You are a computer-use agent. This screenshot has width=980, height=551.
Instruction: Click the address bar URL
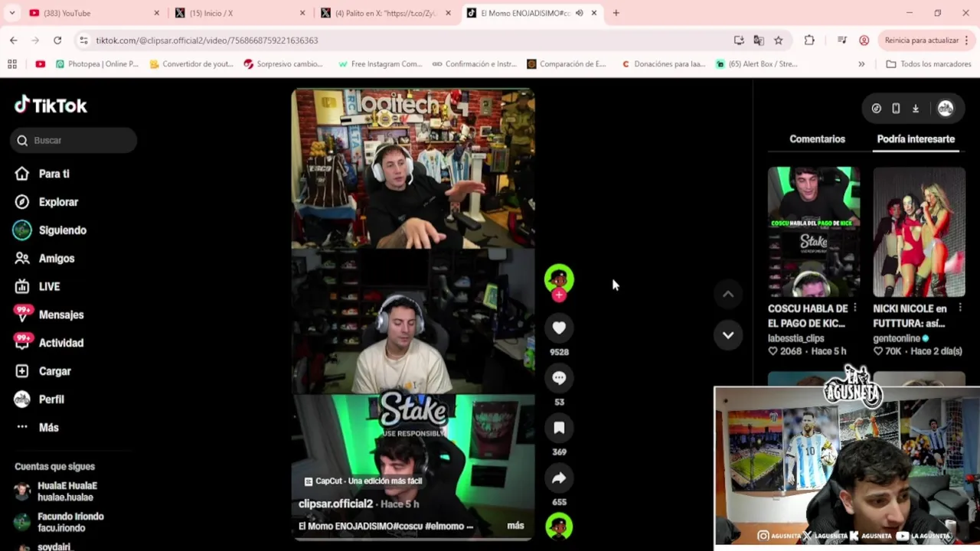[x=207, y=41]
